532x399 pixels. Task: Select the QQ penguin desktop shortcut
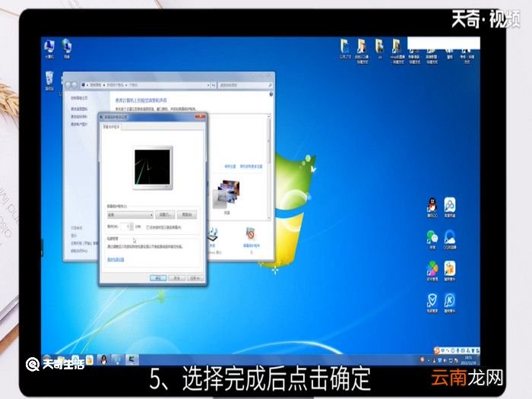(432, 207)
